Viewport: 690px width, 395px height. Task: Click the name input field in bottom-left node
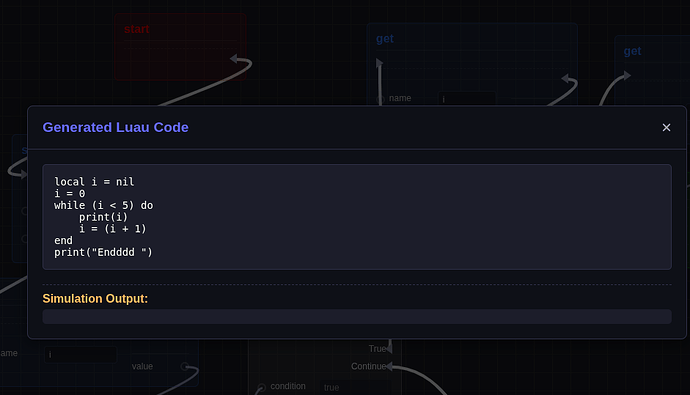tap(81, 355)
